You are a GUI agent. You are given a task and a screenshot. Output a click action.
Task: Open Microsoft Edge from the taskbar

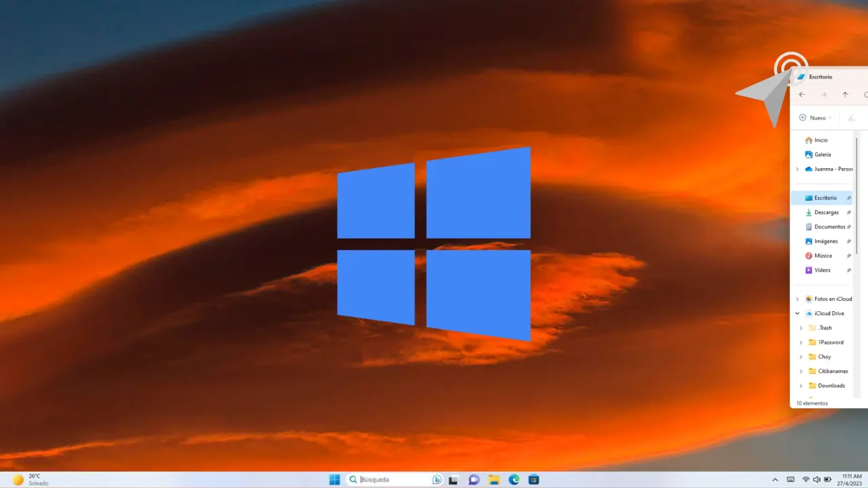[x=514, y=480]
